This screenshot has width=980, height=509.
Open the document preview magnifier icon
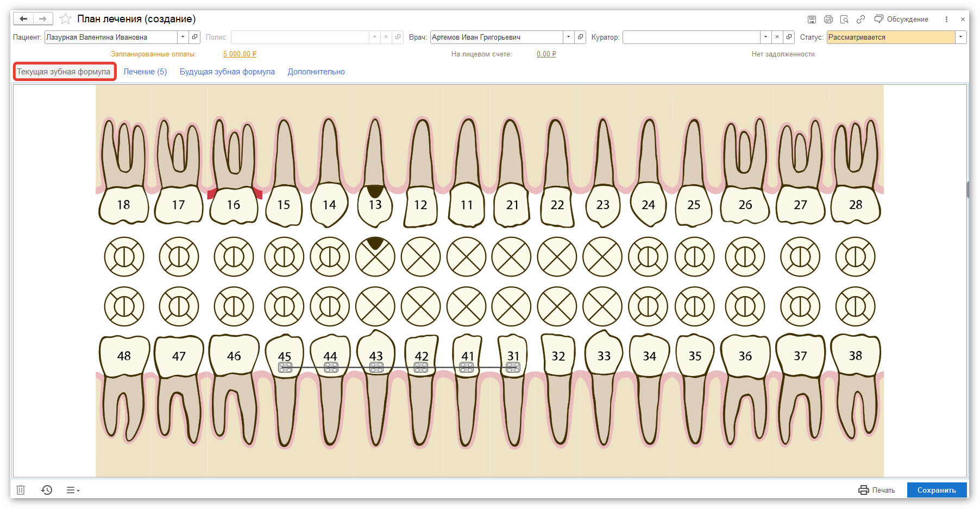pos(844,20)
